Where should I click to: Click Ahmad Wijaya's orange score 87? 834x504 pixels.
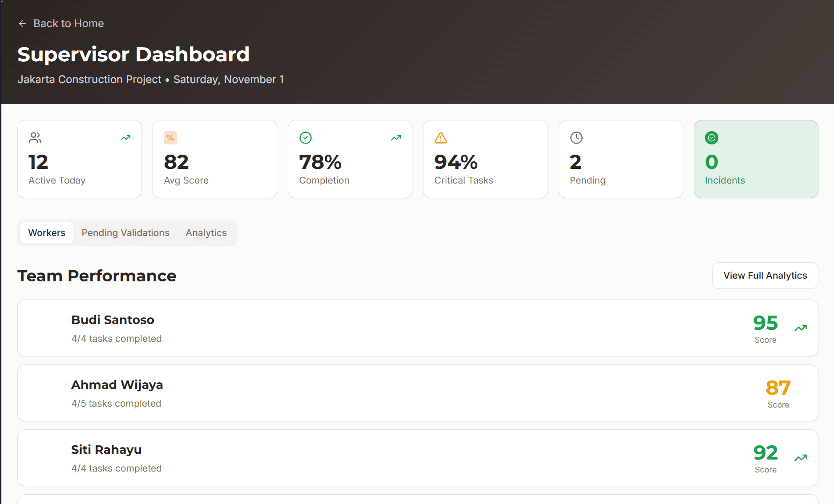click(778, 388)
